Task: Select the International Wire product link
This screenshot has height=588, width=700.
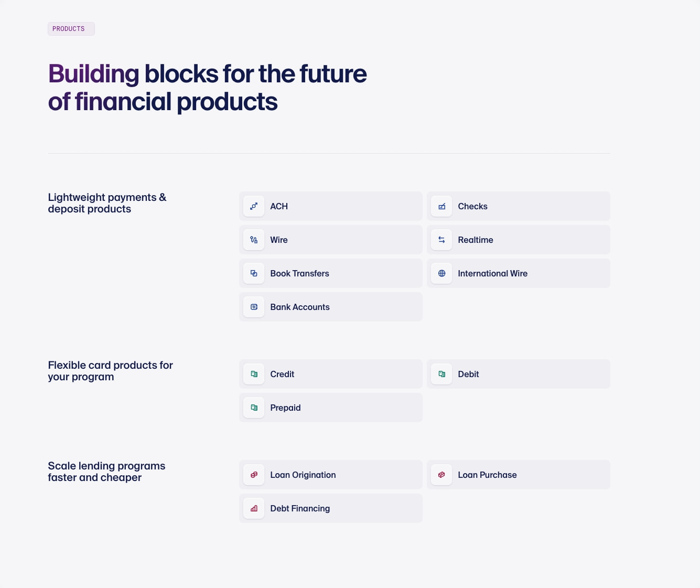Action: (x=519, y=273)
